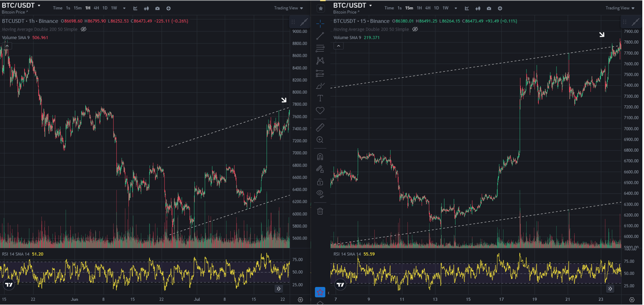Toggle hide all drawings eye icon
This screenshot has height=305, width=644.
320,194
